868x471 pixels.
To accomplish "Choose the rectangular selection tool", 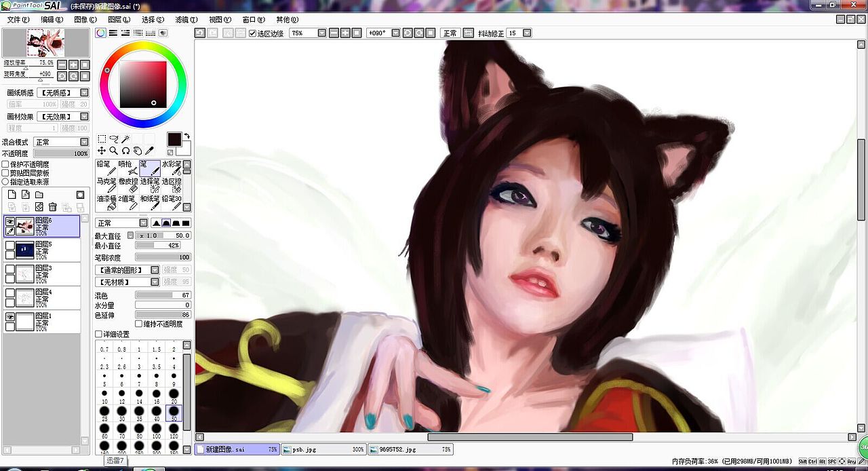I will [102, 139].
